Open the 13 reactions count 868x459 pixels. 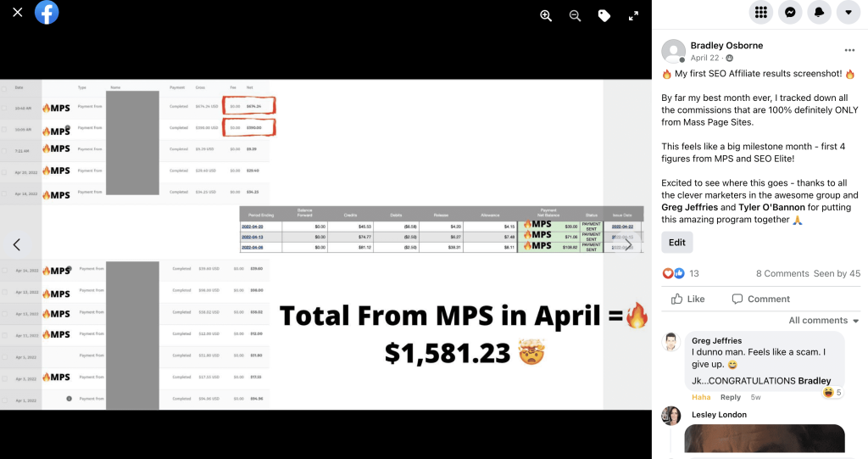694,273
